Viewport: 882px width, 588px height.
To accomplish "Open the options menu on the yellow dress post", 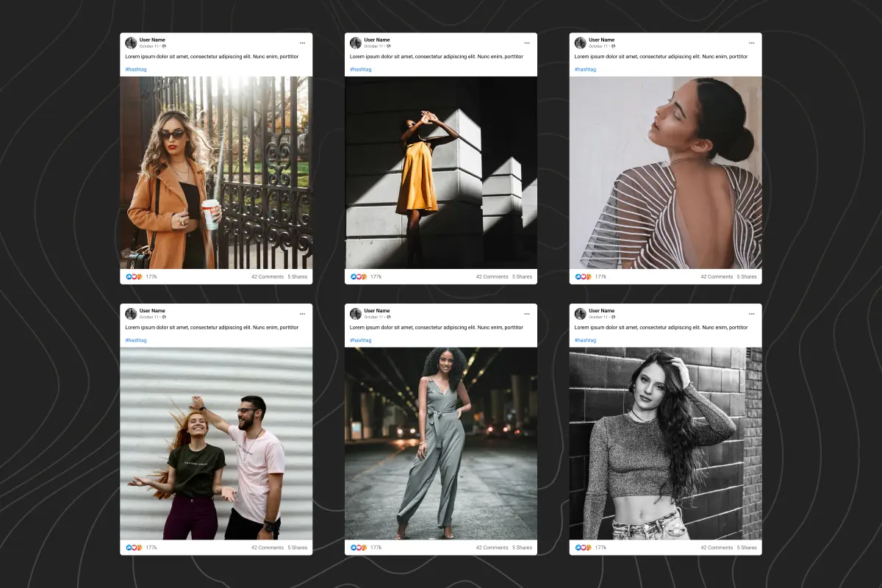I will pyautogui.click(x=526, y=43).
